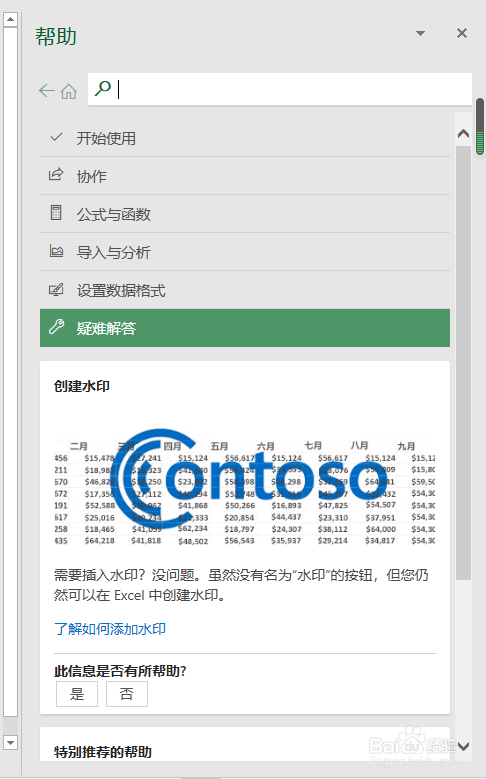This screenshot has height=779, width=486.
Task: Click the magnifier search icon
Action: tap(103, 88)
